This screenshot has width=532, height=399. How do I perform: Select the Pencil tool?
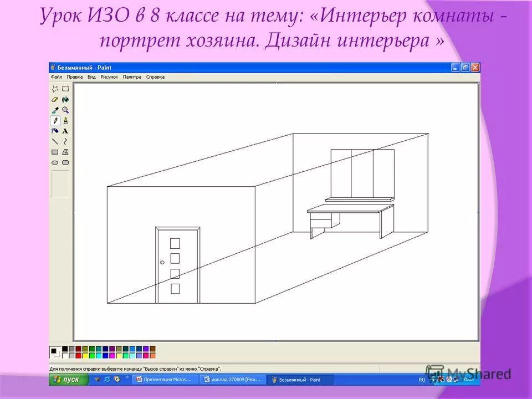[55, 120]
